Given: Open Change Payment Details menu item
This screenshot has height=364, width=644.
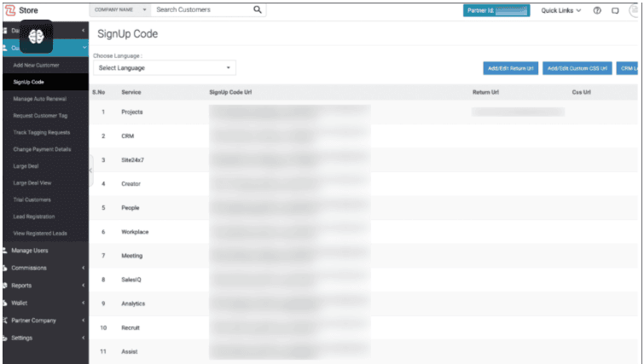Looking at the screenshot, I should [42, 149].
